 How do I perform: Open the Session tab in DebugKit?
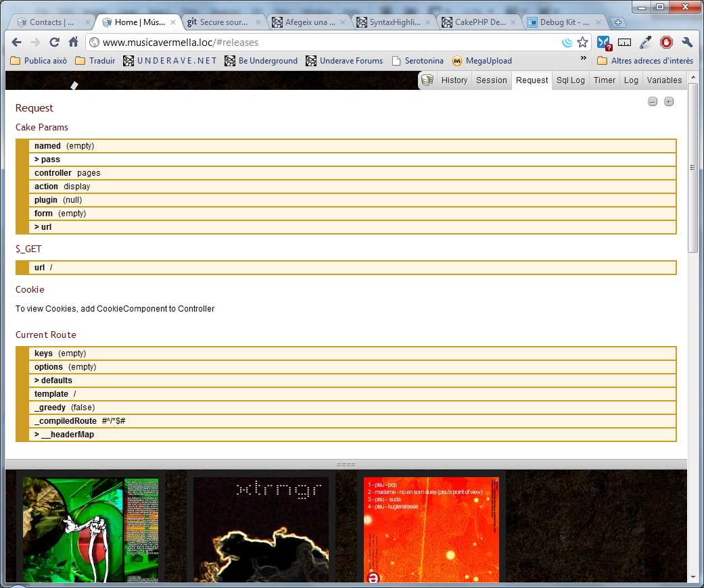click(x=491, y=80)
